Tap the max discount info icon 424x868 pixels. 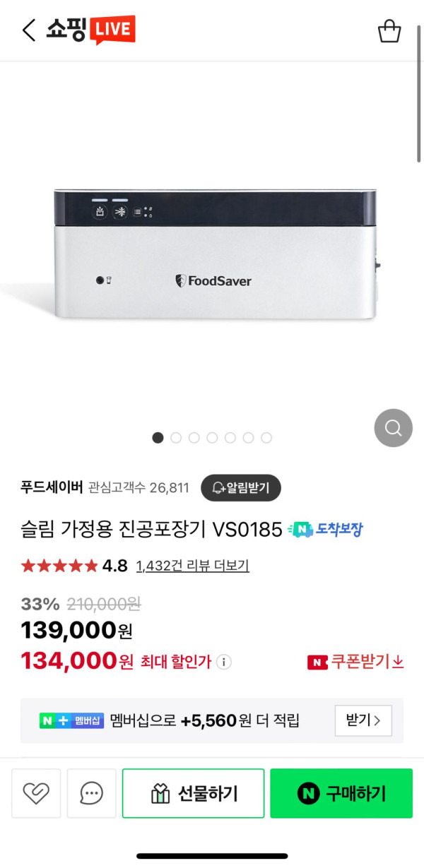224,662
